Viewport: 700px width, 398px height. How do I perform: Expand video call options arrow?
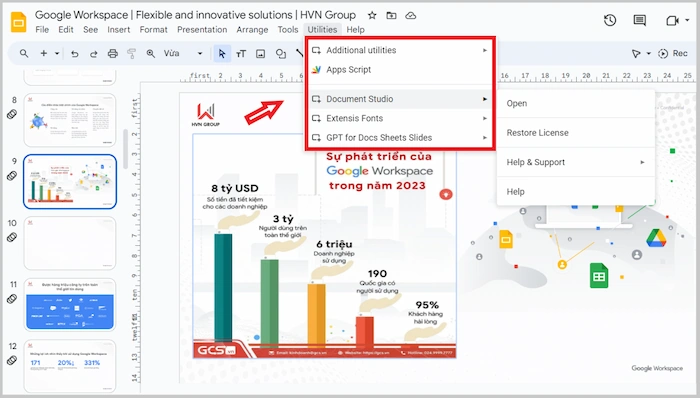[x=687, y=21]
